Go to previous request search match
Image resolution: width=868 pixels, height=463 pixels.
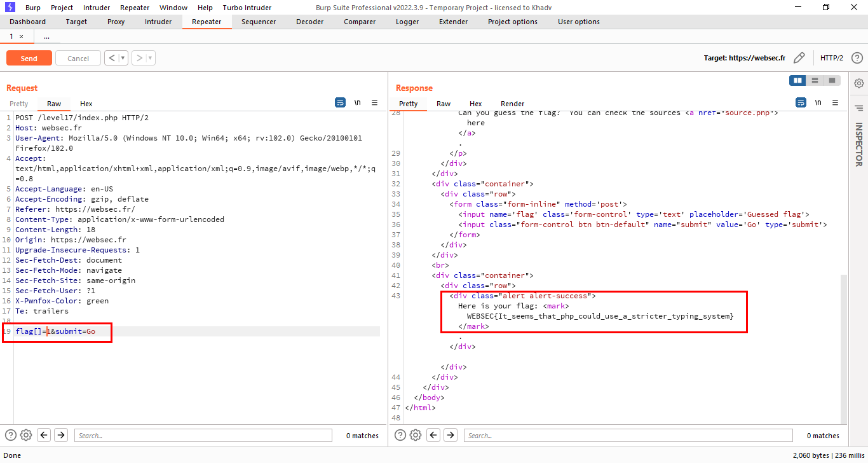[44, 435]
